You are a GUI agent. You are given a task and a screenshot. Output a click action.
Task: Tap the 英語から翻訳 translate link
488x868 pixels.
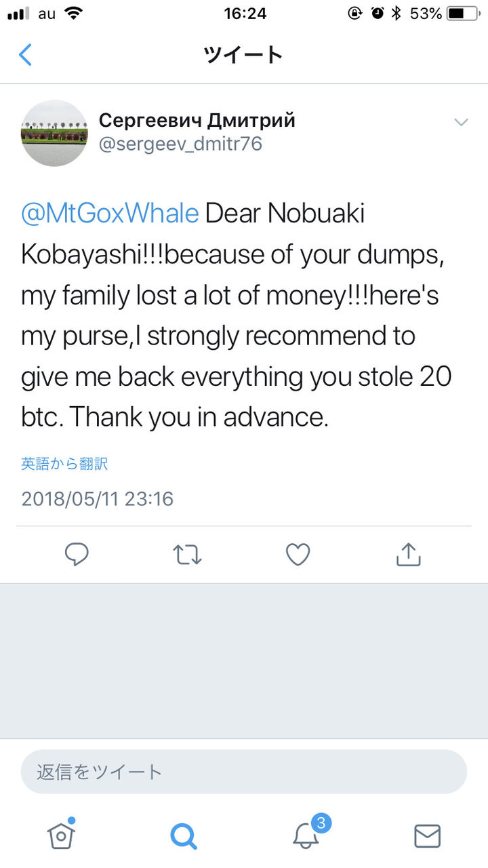pos(64,464)
